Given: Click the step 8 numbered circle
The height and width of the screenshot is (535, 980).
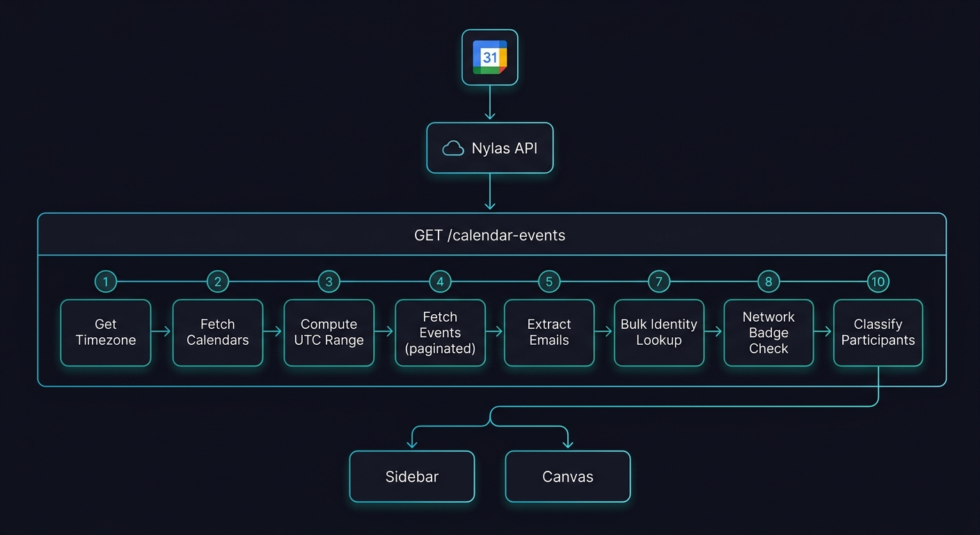Looking at the screenshot, I should (768, 281).
